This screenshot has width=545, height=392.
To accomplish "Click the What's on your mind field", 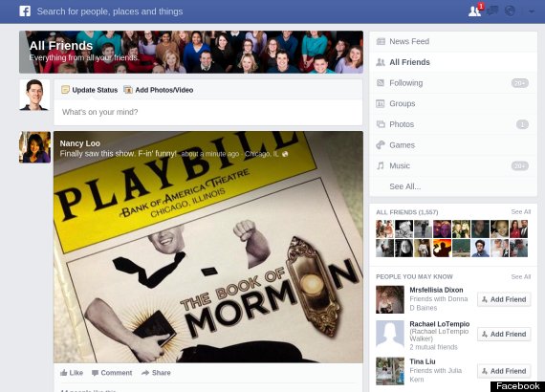I will 208,112.
